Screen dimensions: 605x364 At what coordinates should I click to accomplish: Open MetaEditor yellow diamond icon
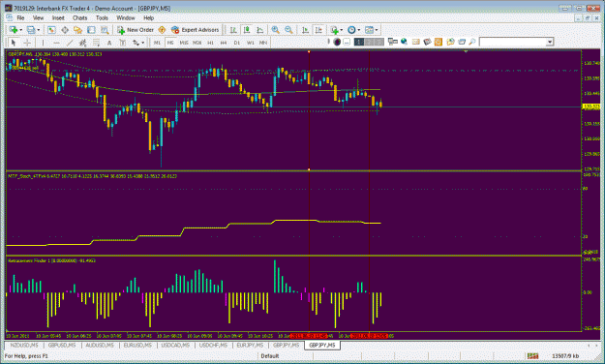(x=162, y=30)
